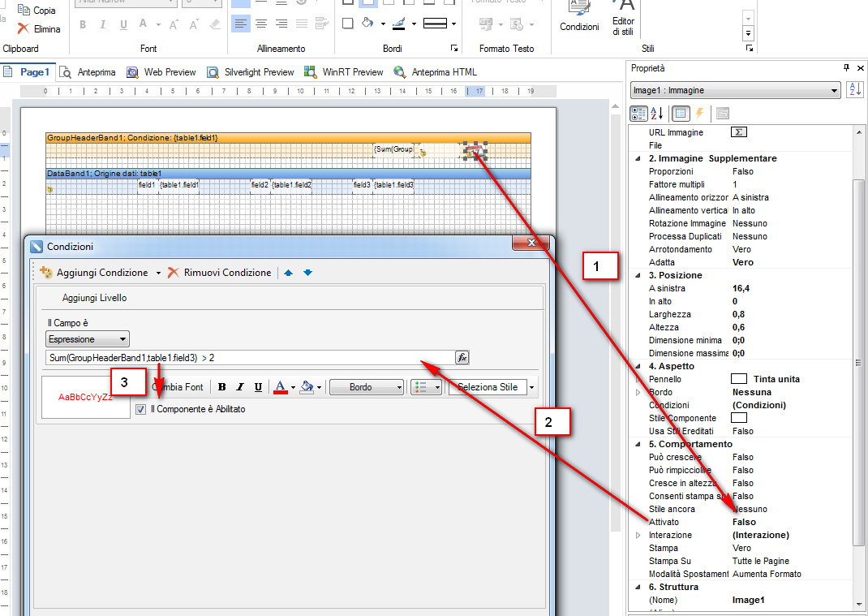Open fill color dropdown arrow in Condizioni
Viewport: 868px width, 616px height.
point(320,387)
